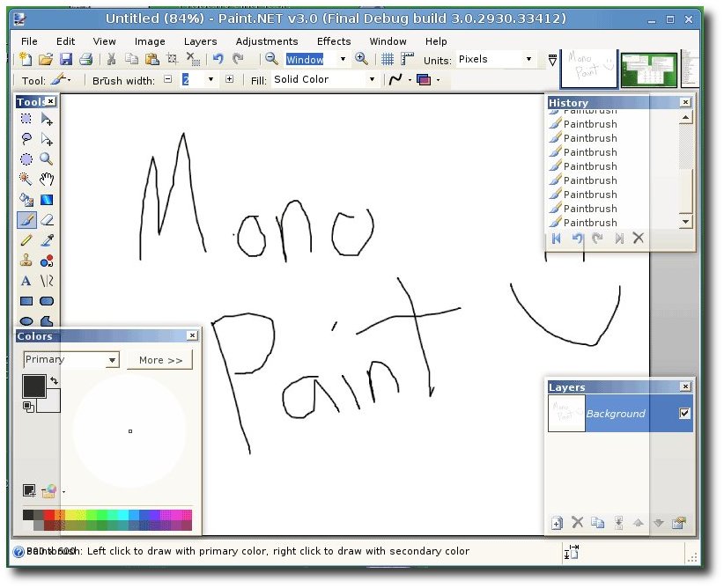Open the File menu
The height and width of the screenshot is (588, 724).
coord(29,41)
